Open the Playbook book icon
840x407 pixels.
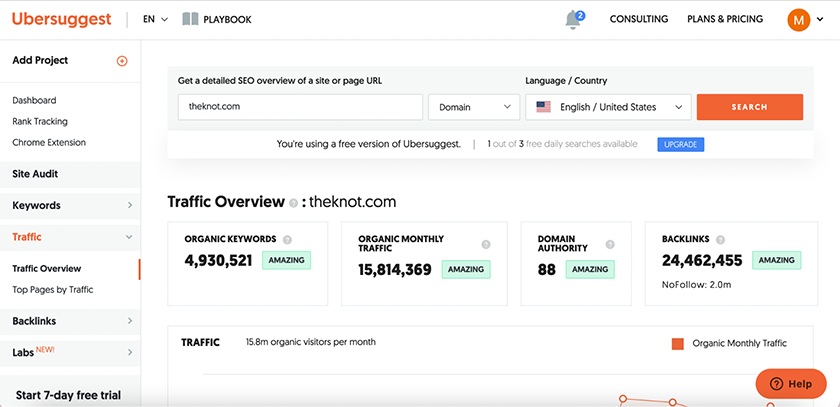(190, 19)
